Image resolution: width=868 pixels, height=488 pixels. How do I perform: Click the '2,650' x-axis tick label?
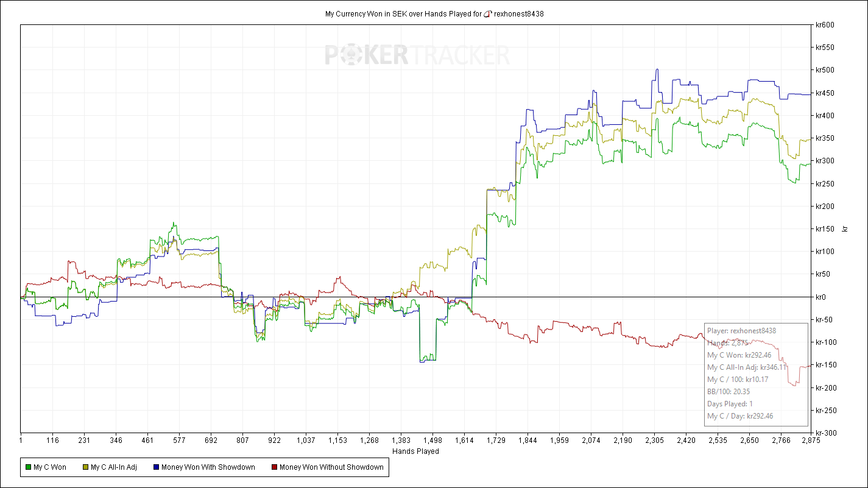click(x=749, y=440)
